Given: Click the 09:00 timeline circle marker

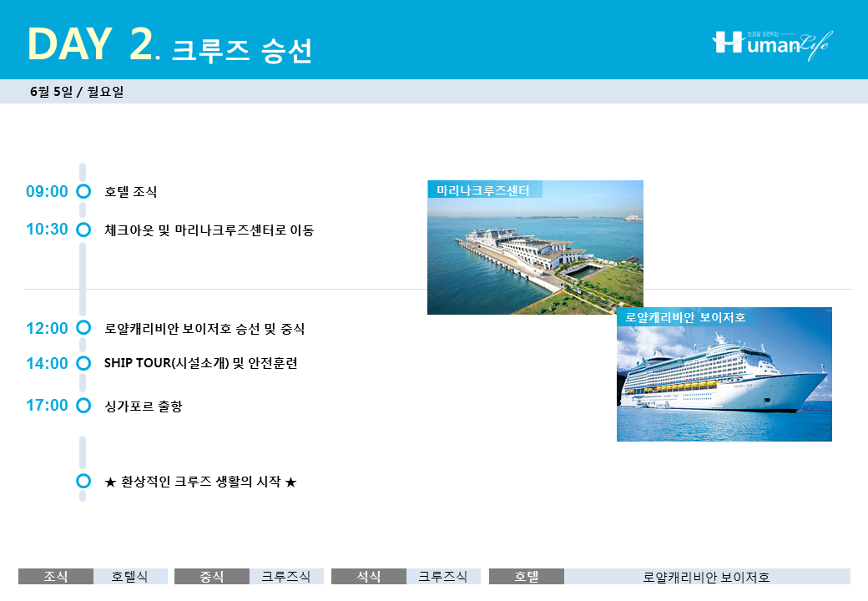Looking at the screenshot, I should click(x=83, y=191).
